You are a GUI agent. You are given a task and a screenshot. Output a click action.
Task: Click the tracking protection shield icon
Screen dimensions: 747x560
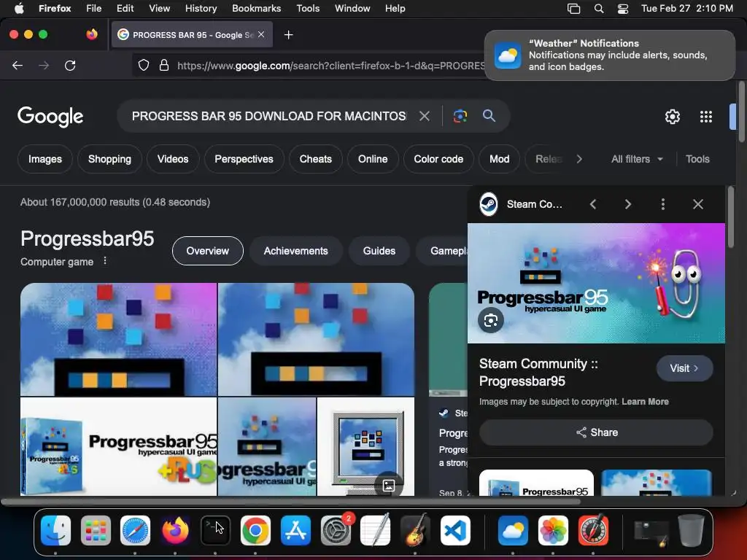click(144, 65)
